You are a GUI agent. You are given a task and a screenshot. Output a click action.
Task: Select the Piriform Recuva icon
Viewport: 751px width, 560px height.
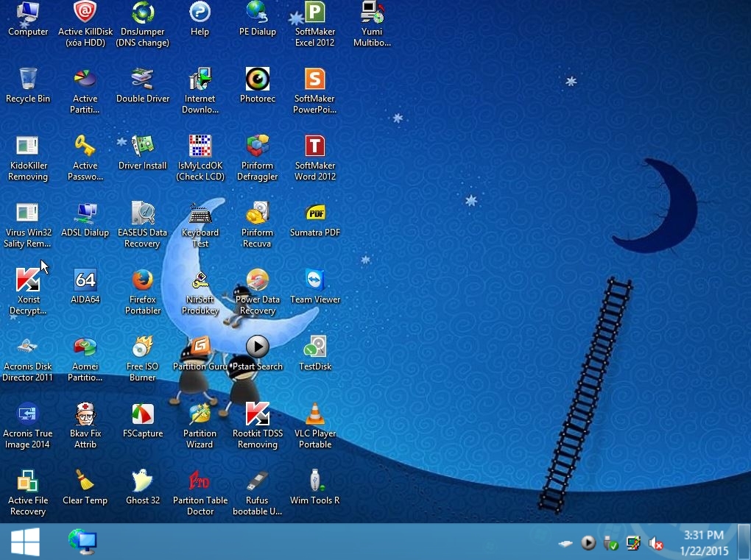pyautogui.click(x=257, y=213)
